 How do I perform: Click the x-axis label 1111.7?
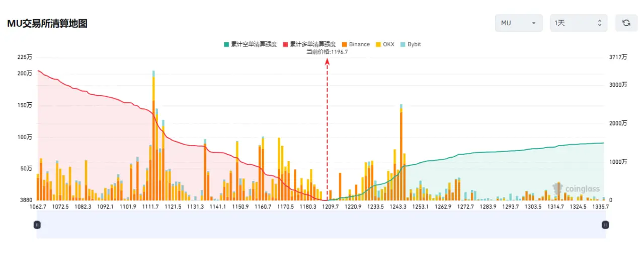[150, 207]
